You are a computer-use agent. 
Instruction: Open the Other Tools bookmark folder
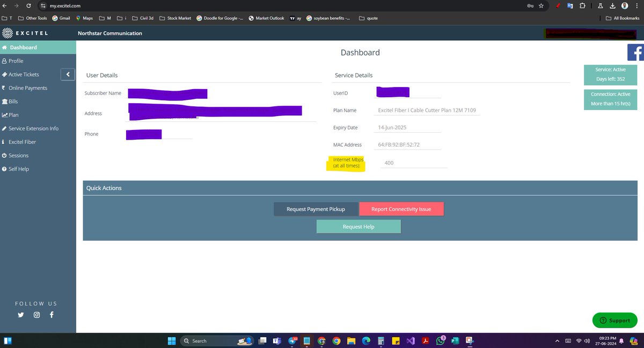click(32, 18)
